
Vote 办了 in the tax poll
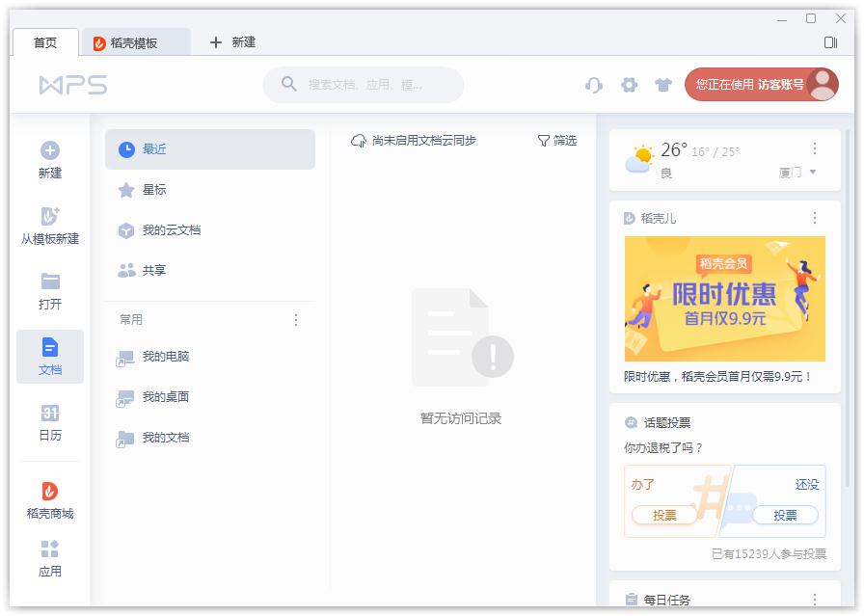click(666, 515)
